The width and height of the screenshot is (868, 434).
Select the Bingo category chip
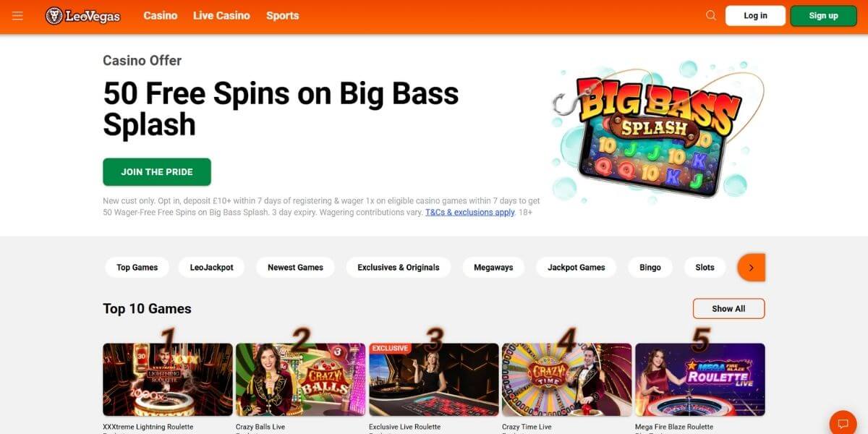[650, 268]
